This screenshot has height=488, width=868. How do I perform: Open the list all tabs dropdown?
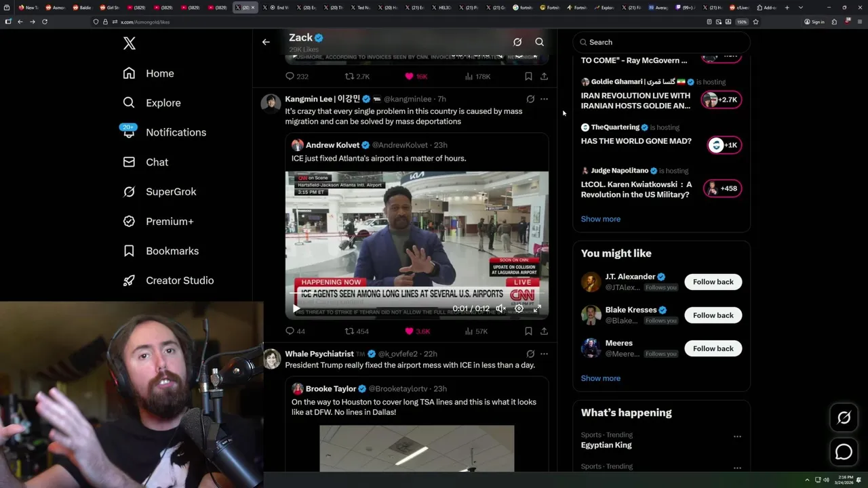pos(801,7)
